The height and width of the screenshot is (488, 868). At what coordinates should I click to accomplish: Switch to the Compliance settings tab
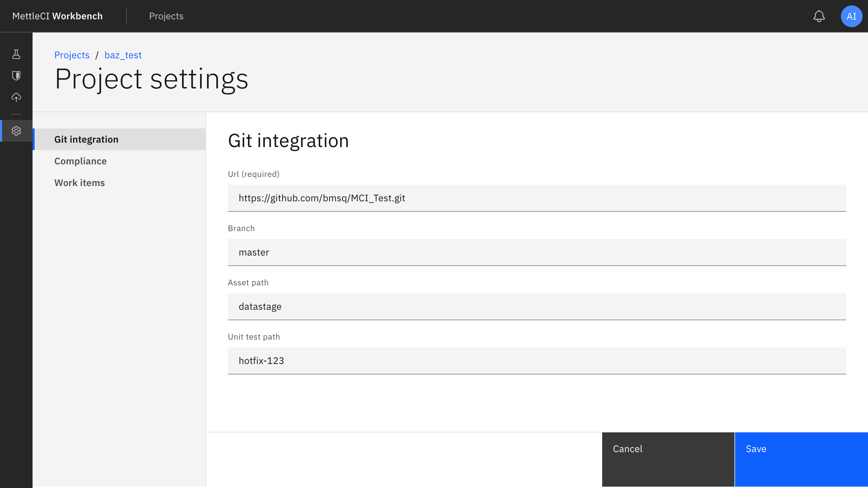(x=80, y=161)
